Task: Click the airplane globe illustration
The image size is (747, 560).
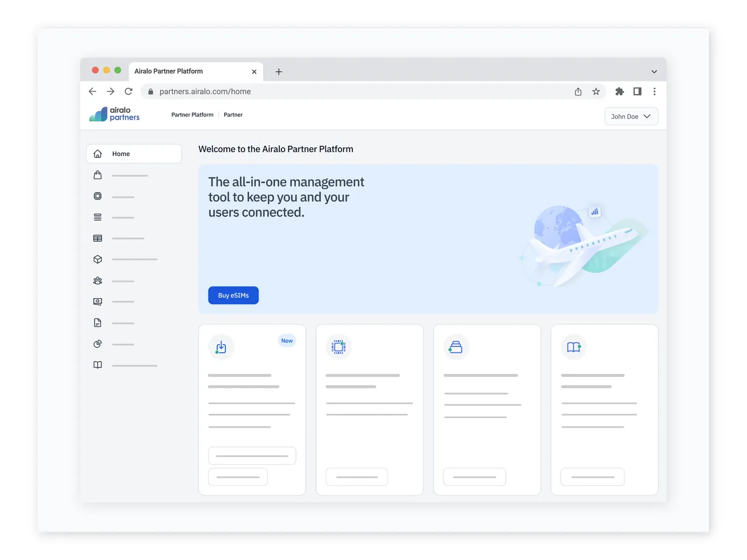Action: click(584, 246)
